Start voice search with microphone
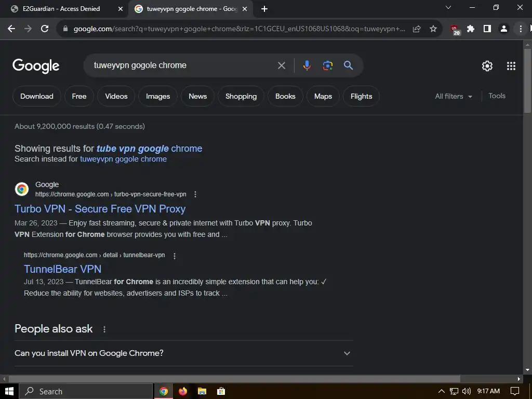532x399 pixels. (x=307, y=65)
